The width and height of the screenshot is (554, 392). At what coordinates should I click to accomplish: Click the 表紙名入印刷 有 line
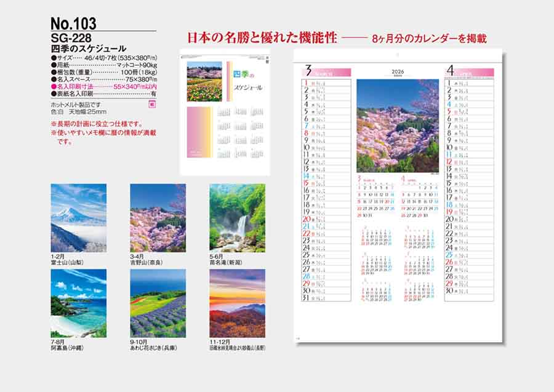click(x=104, y=94)
